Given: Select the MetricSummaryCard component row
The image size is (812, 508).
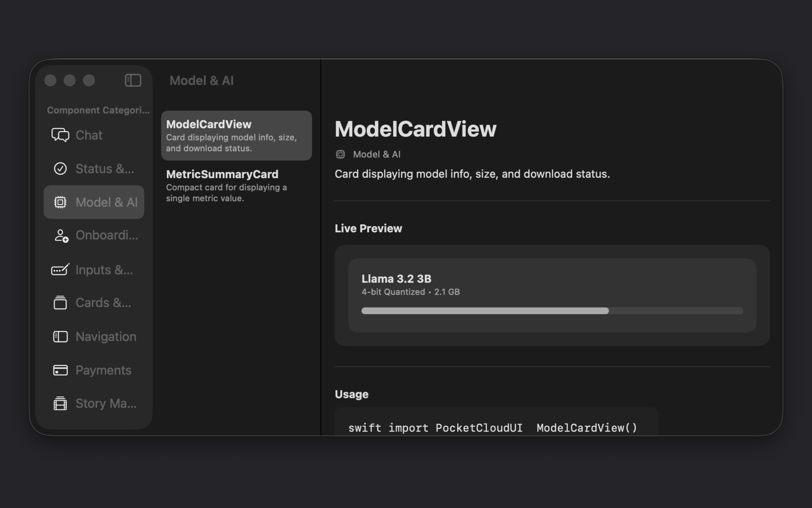Looking at the screenshot, I should tap(237, 185).
